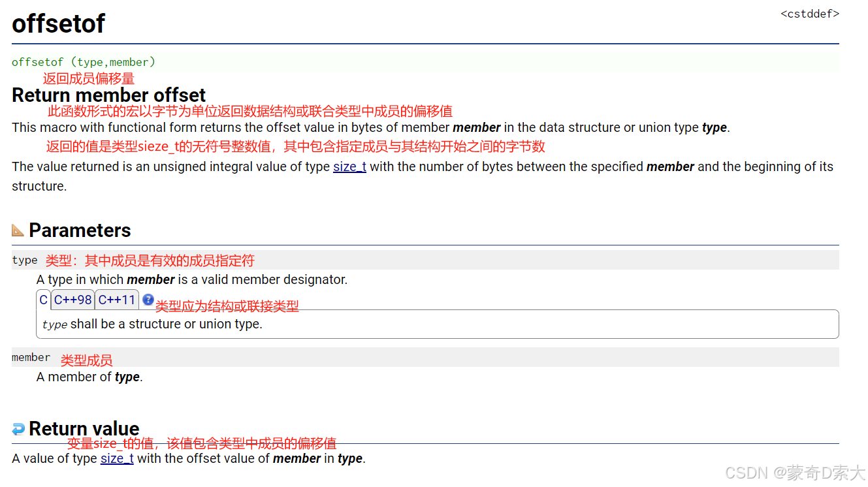The image size is (868, 487).
Task: Click the blue question mark help icon
Action: pyautogui.click(x=148, y=300)
